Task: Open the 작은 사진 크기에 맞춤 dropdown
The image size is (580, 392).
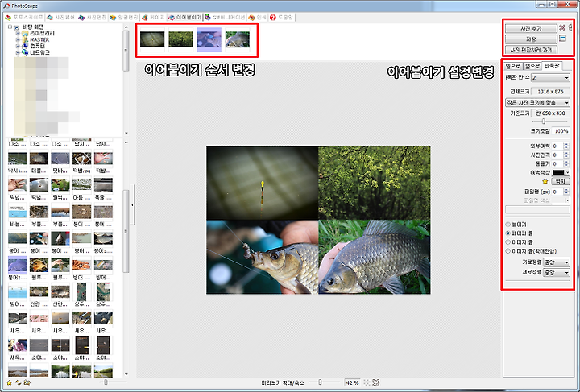Action: pyautogui.click(x=537, y=102)
